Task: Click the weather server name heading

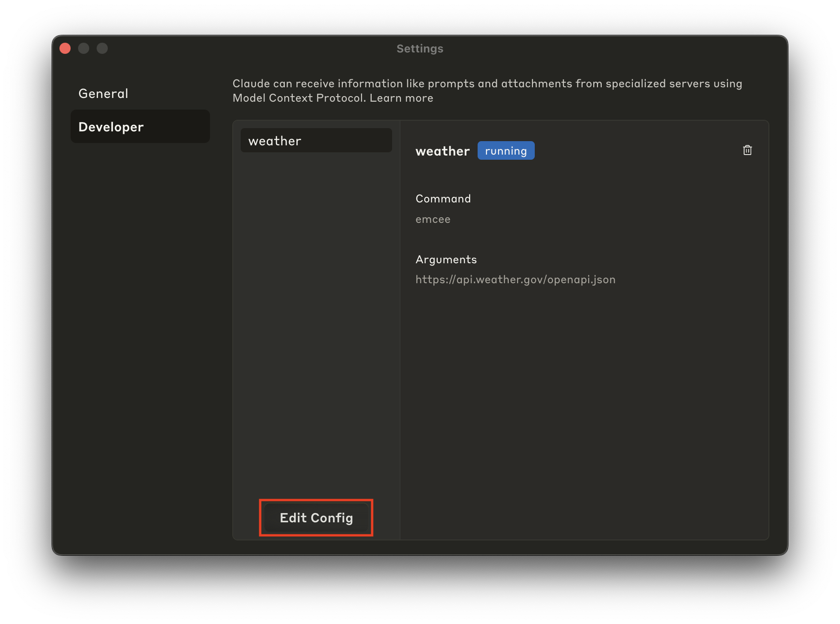Action: tap(442, 150)
